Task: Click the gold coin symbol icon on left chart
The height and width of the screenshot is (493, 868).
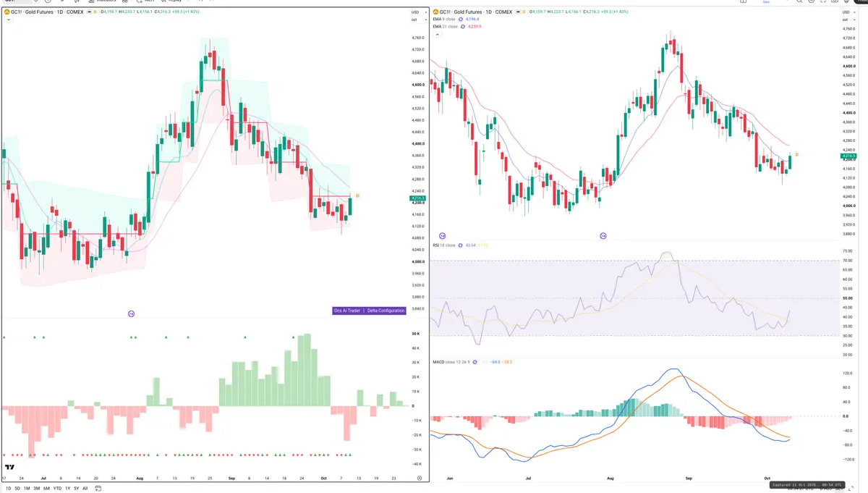Action: tap(7, 12)
